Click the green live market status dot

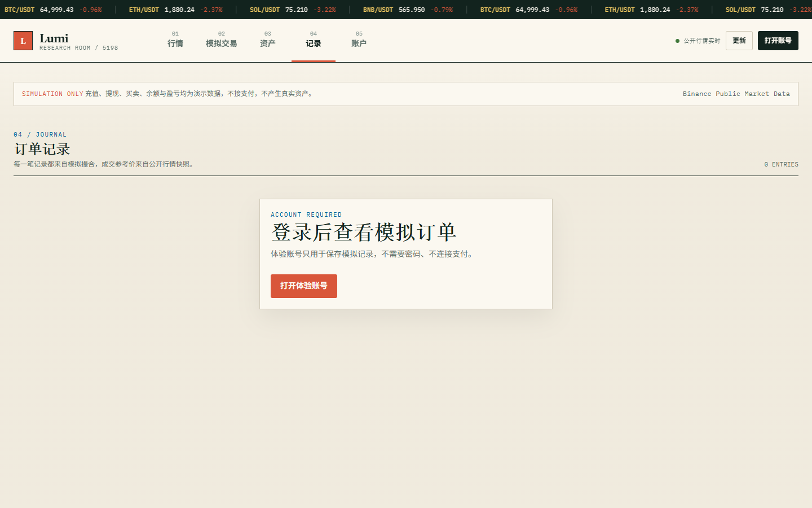677,41
